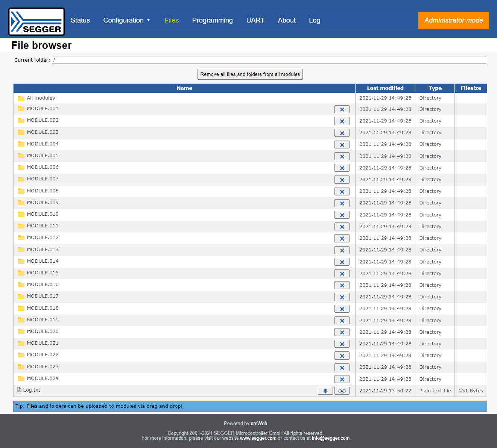
Task: Click the Administrator mode button
Action: (x=453, y=20)
